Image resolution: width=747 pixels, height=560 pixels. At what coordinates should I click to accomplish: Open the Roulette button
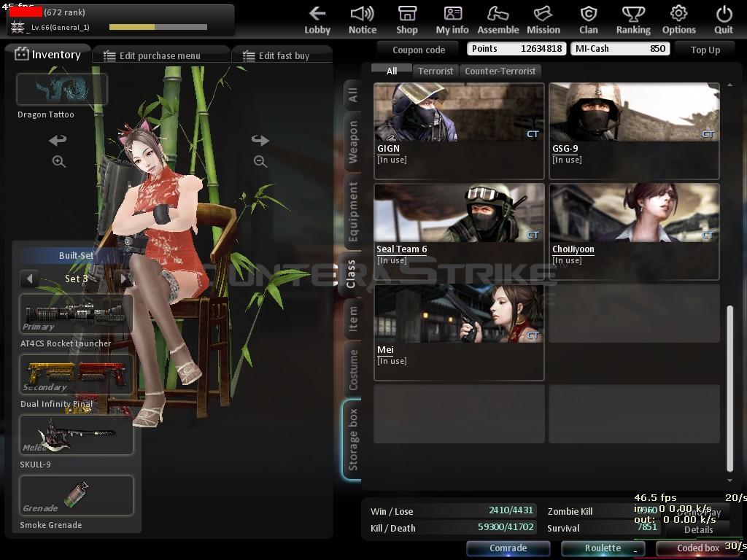pos(603,548)
